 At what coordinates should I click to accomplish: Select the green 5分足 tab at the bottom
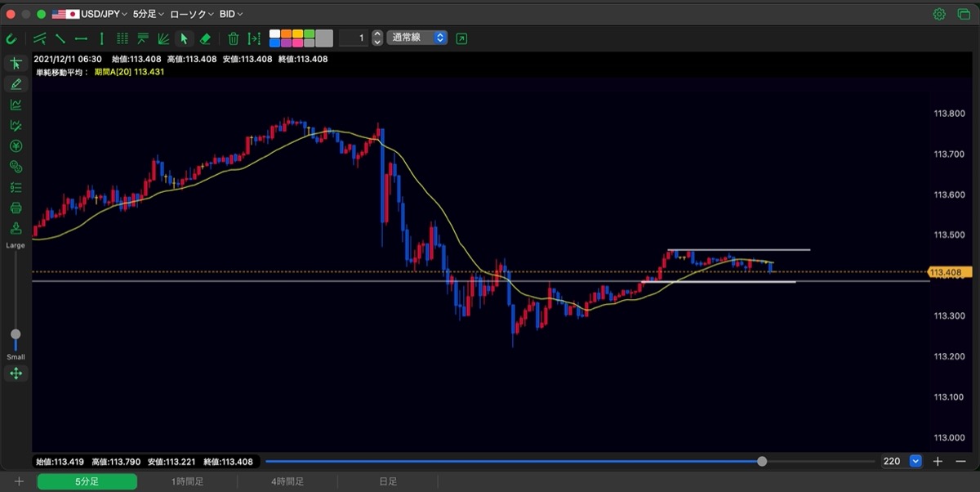coord(87,481)
